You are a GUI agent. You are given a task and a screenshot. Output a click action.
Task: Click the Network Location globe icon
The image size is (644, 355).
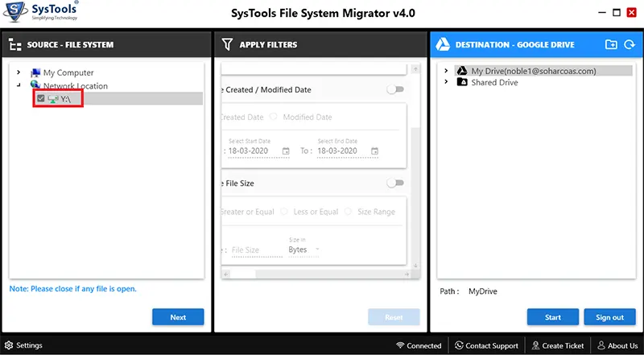click(35, 85)
